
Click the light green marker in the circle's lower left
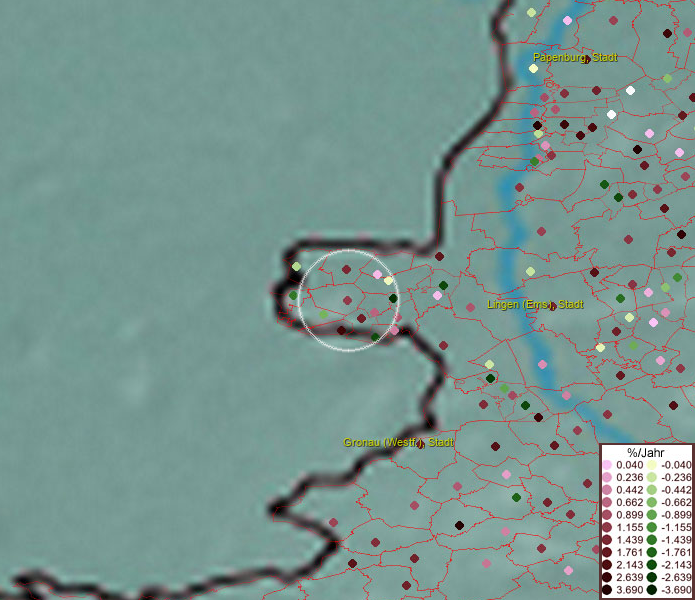pos(323,315)
